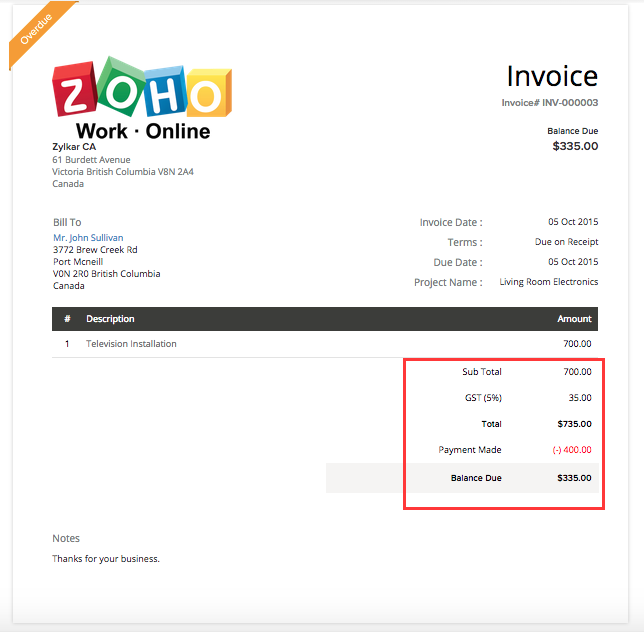
Task: Click Port Mcneill city line
Action: 78,262
